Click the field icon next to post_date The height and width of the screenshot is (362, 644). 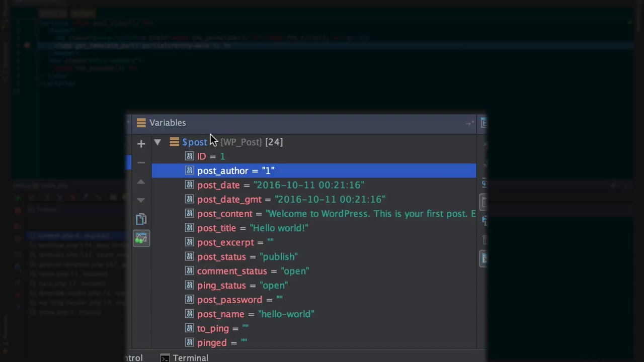coord(189,185)
